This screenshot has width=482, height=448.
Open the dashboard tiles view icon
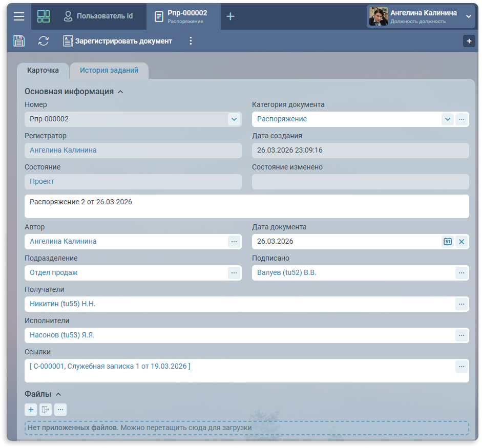[x=44, y=16]
